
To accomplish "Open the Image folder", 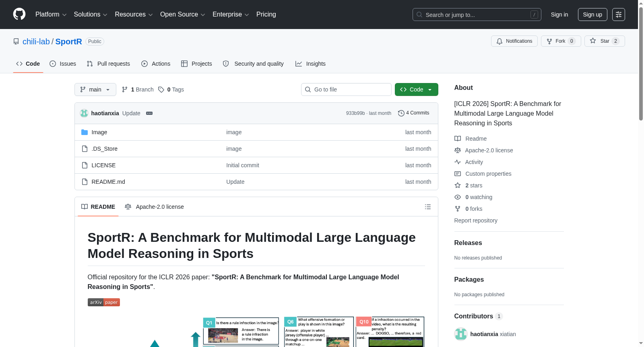I will click(99, 132).
